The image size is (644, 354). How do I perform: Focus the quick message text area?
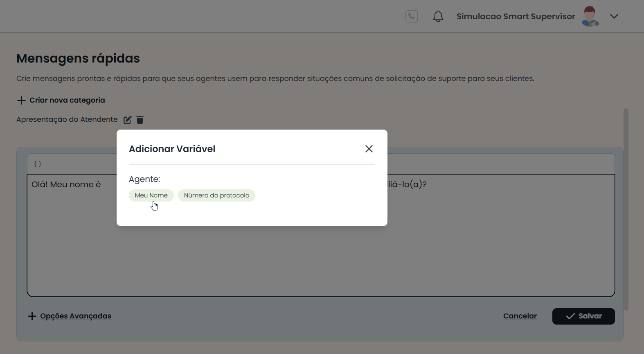(491, 245)
